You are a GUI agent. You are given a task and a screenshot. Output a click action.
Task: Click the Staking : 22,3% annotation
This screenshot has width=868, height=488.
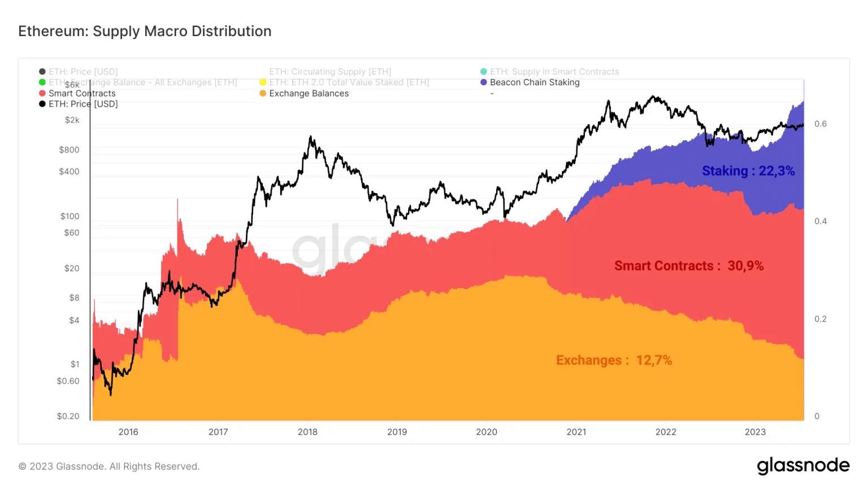click(x=748, y=171)
